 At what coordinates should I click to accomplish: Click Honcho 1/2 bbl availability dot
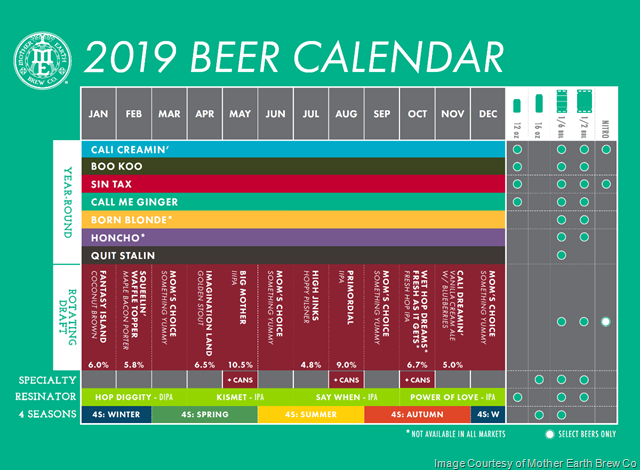point(584,237)
